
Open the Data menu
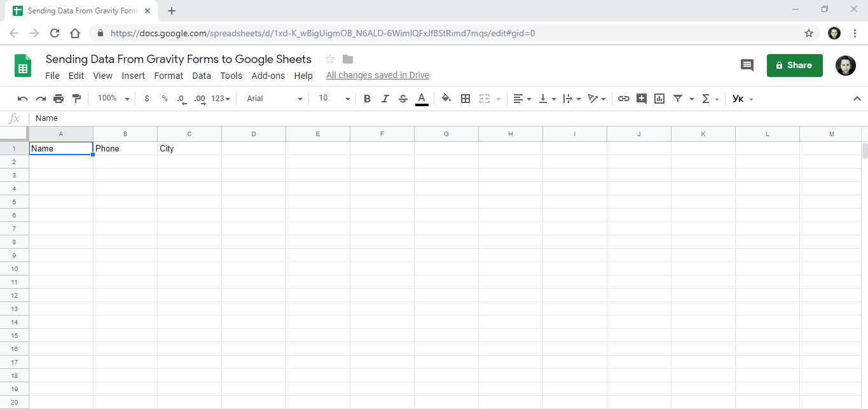click(202, 76)
